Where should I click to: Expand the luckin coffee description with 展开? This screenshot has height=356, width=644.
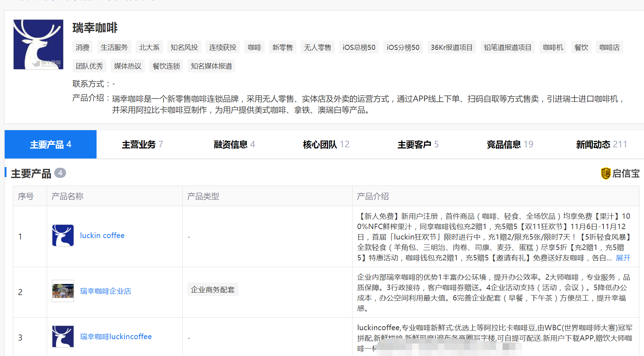point(623,258)
